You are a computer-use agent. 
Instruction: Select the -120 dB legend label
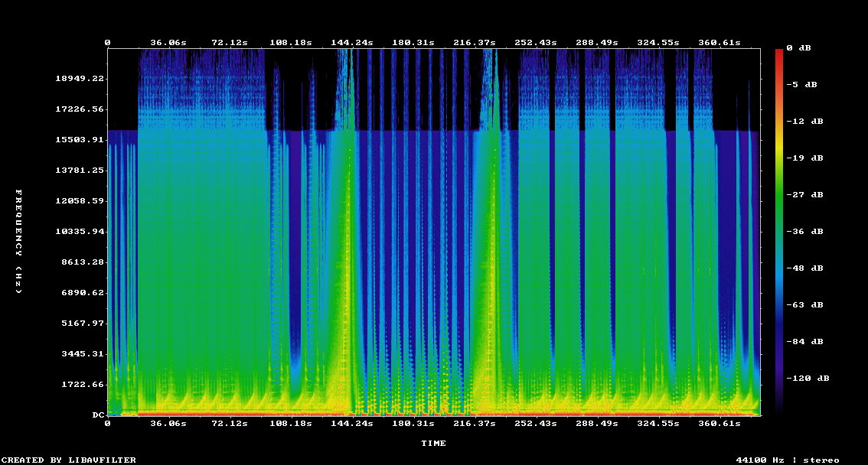(810, 379)
